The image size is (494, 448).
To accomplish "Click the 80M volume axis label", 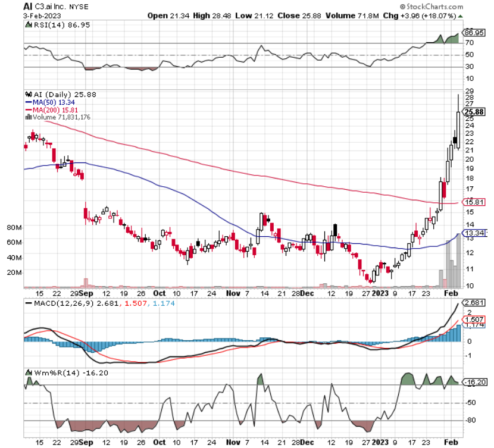I will (x=14, y=227).
